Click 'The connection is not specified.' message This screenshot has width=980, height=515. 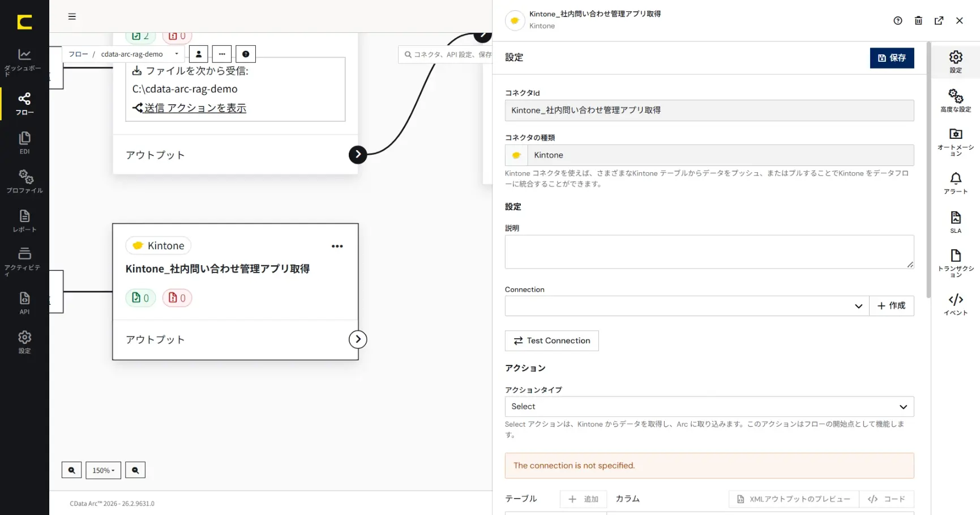(x=574, y=466)
